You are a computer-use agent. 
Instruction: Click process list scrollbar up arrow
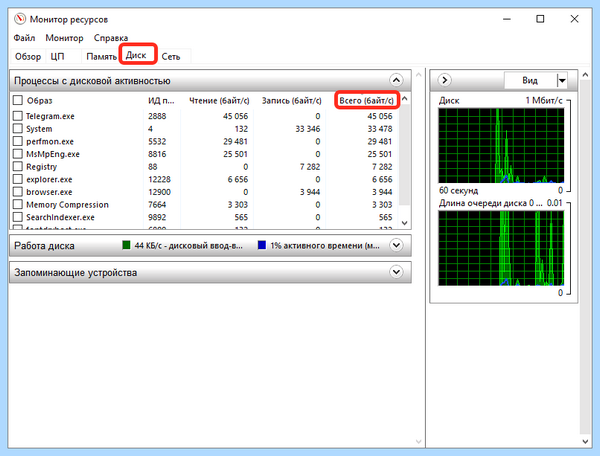tap(404, 98)
